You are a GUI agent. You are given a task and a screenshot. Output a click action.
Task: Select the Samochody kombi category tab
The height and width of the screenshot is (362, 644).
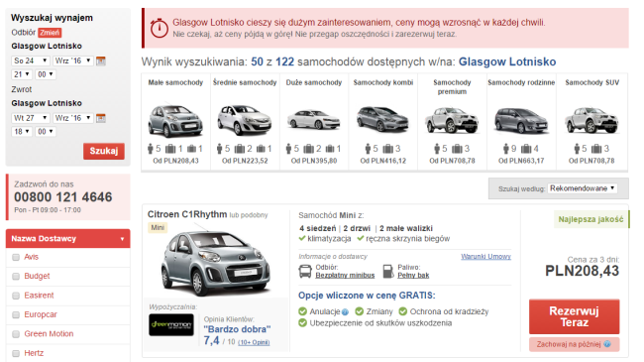[x=382, y=121]
